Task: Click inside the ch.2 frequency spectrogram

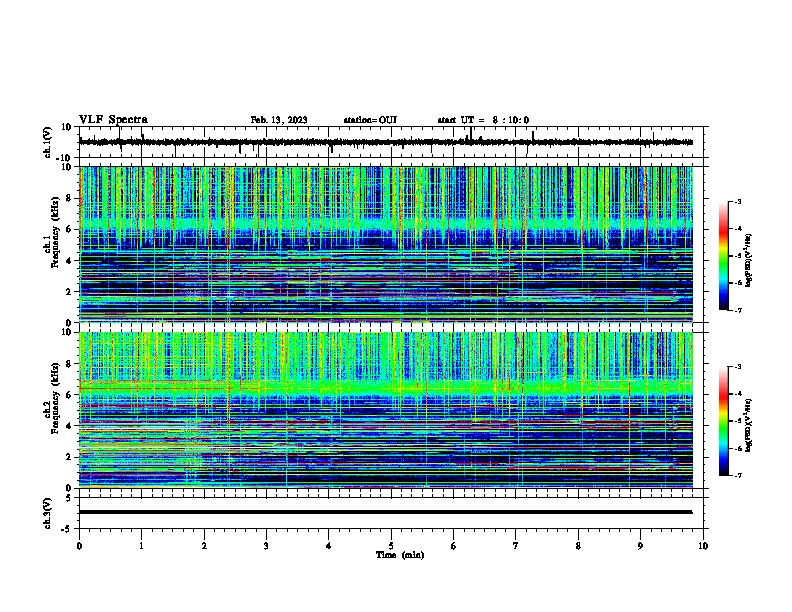Action: pos(386,410)
